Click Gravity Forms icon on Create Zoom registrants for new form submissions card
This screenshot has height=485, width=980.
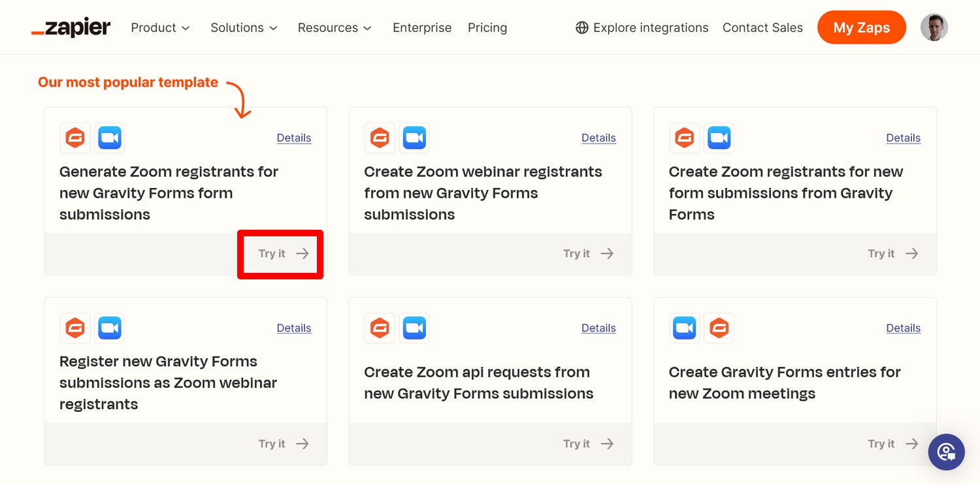click(x=684, y=138)
